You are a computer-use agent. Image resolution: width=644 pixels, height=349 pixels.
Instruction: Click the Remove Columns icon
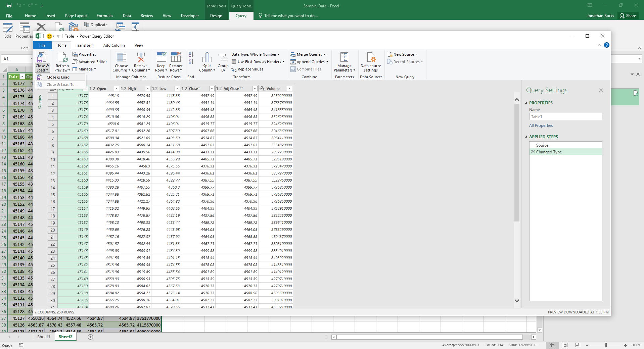coord(141,57)
